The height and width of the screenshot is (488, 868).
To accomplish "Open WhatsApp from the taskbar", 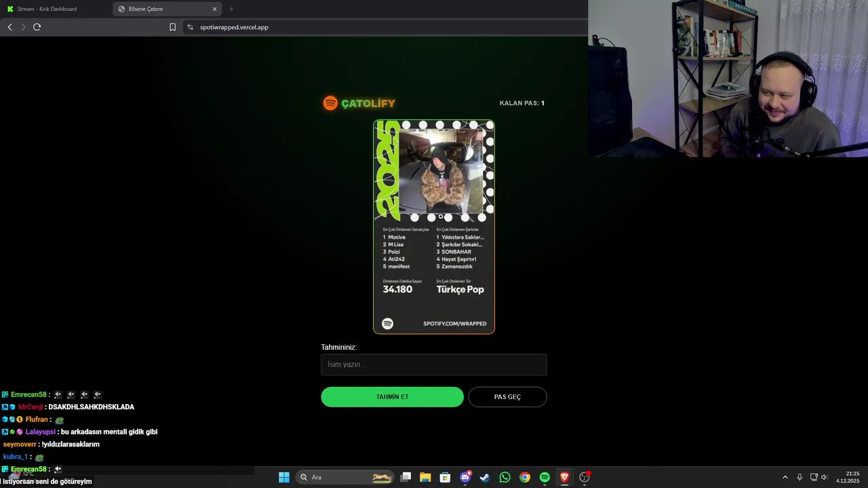I will coord(505,477).
